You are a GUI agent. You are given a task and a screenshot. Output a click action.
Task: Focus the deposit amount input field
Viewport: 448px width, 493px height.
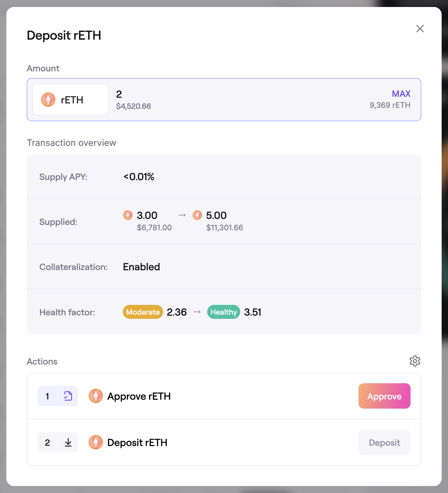pos(222,95)
